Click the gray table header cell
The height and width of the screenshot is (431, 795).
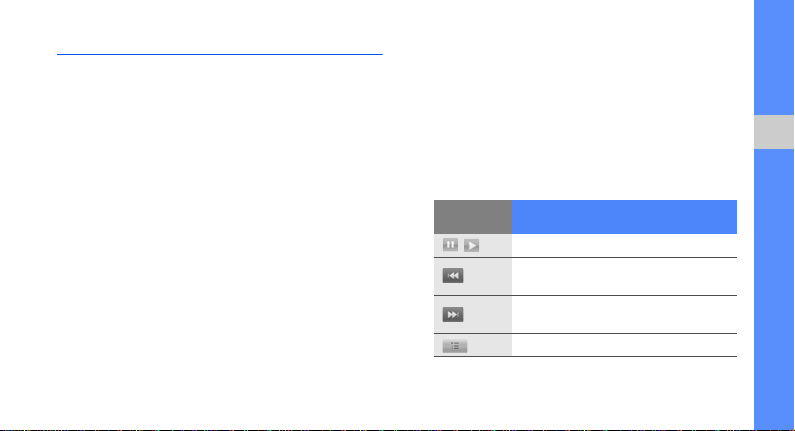point(473,217)
